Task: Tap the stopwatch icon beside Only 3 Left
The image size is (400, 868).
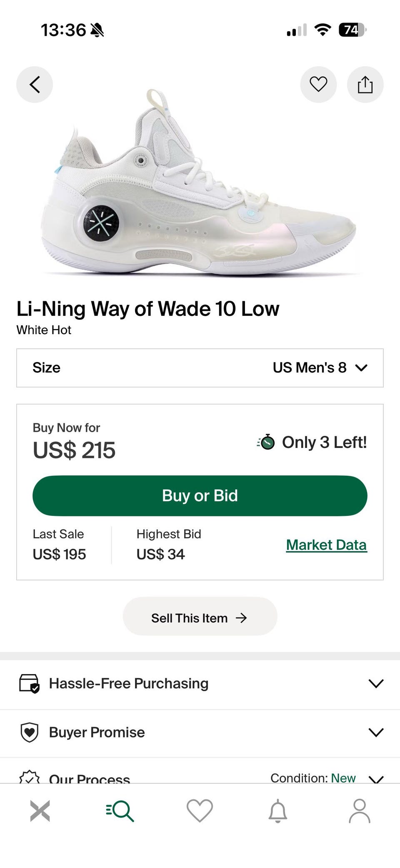Action: pos(266,442)
